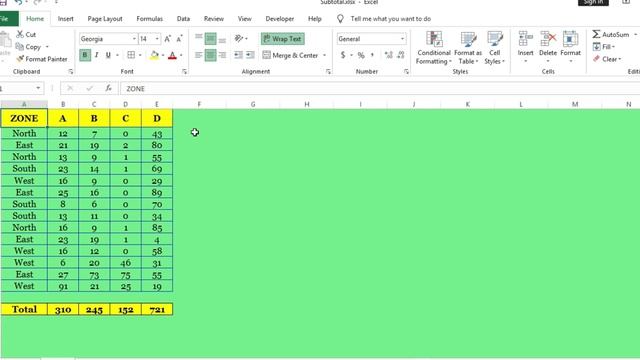
Task: Open Format as Table gallery
Action: coord(468,48)
